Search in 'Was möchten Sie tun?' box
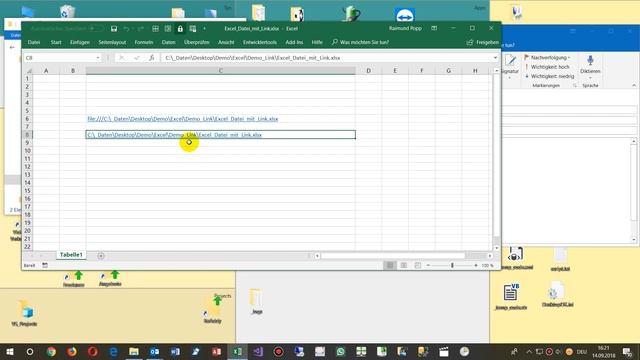The width and height of the screenshot is (640, 360). tap(361, 42)
